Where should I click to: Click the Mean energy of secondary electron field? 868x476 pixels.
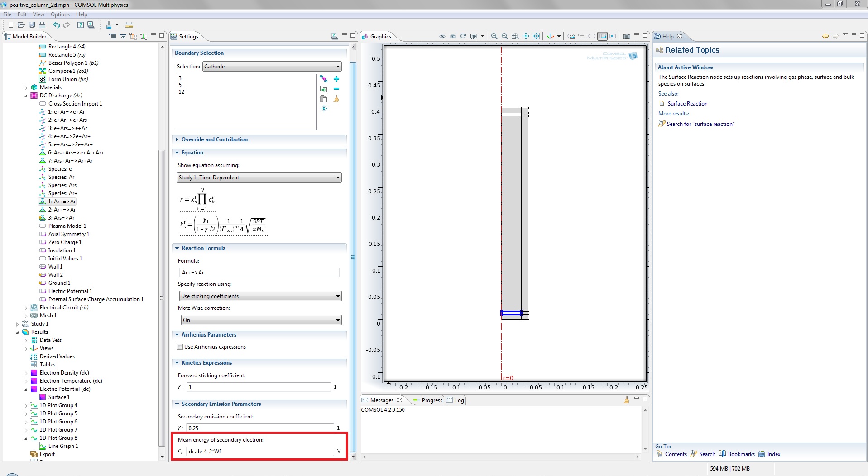point(260,452)
